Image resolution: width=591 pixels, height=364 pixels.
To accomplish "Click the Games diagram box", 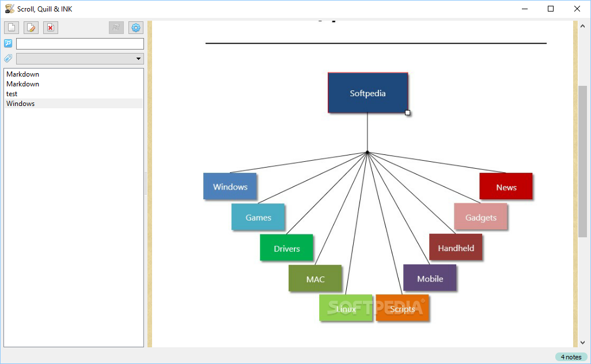I will tap(258, 217).
